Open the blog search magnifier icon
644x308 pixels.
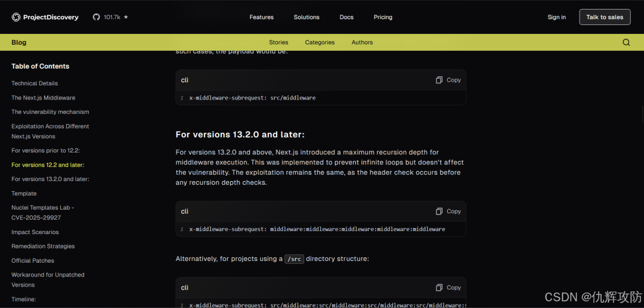click(626, 42)
